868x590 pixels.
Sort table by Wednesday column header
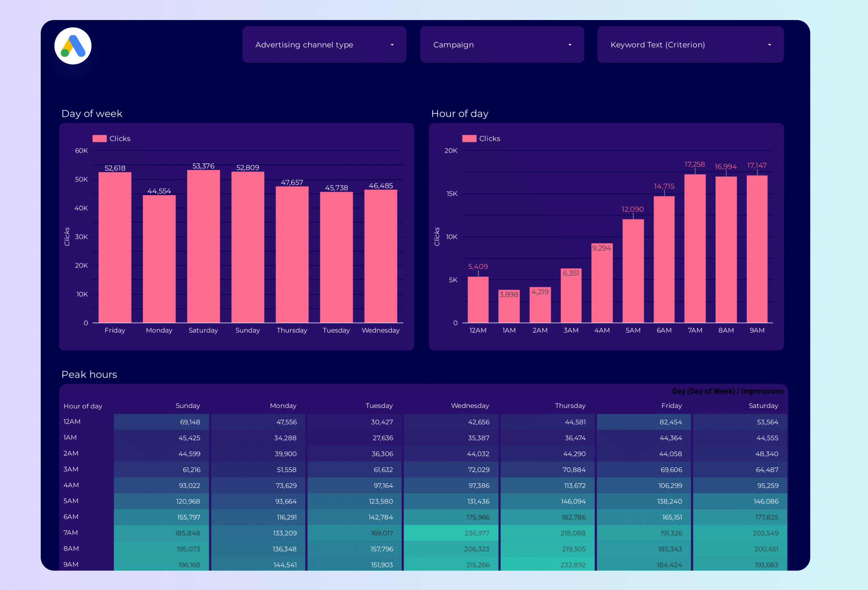[469, 406]
